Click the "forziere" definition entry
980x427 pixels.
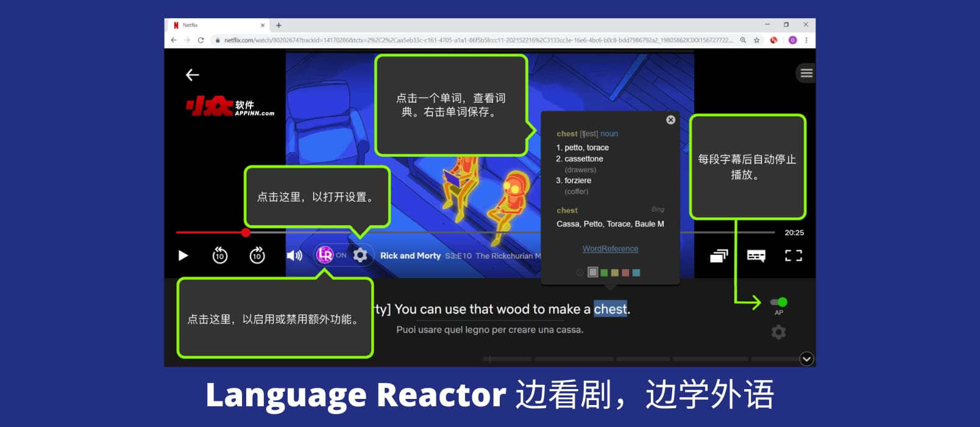[x=578, y=181]
